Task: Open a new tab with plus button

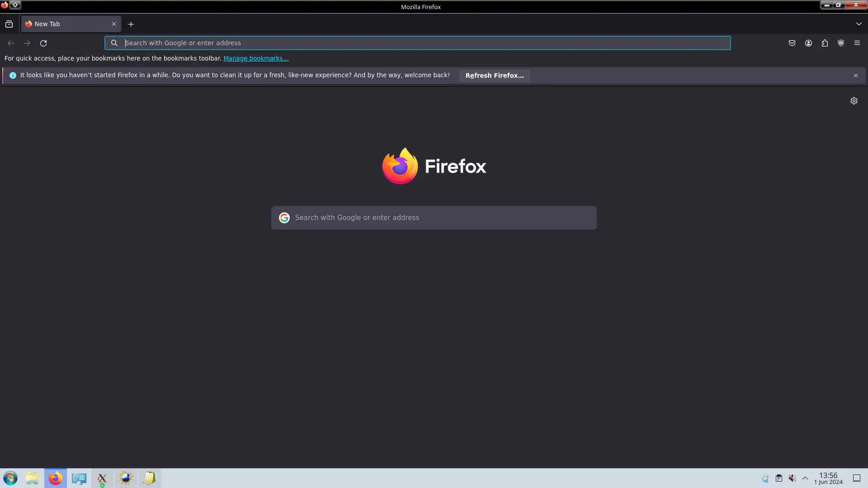Action: point(131,24)
